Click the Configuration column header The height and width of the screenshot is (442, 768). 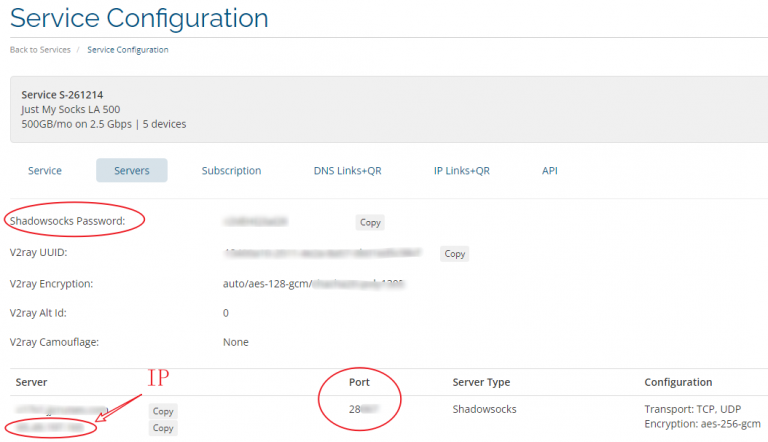point(678,382)
